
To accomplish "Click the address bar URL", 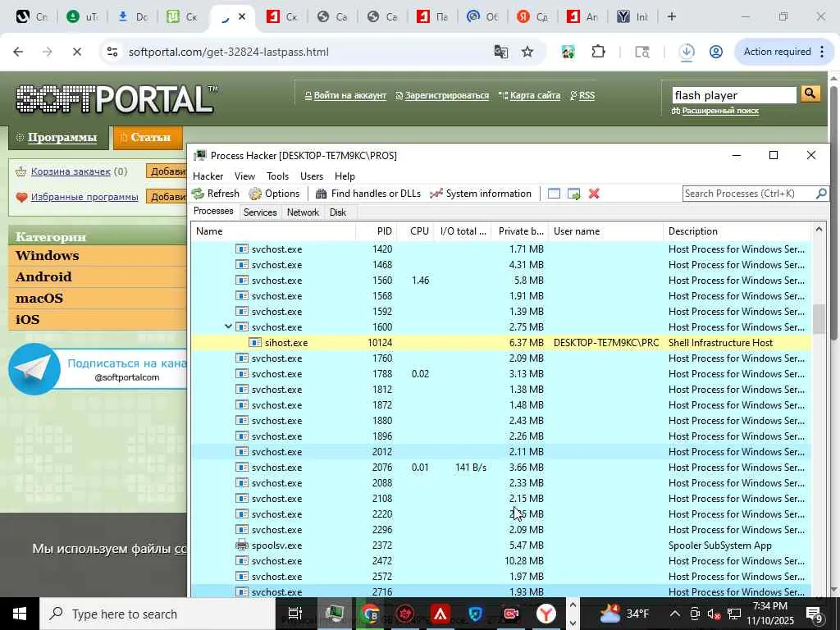I will [x=229, y=52].
